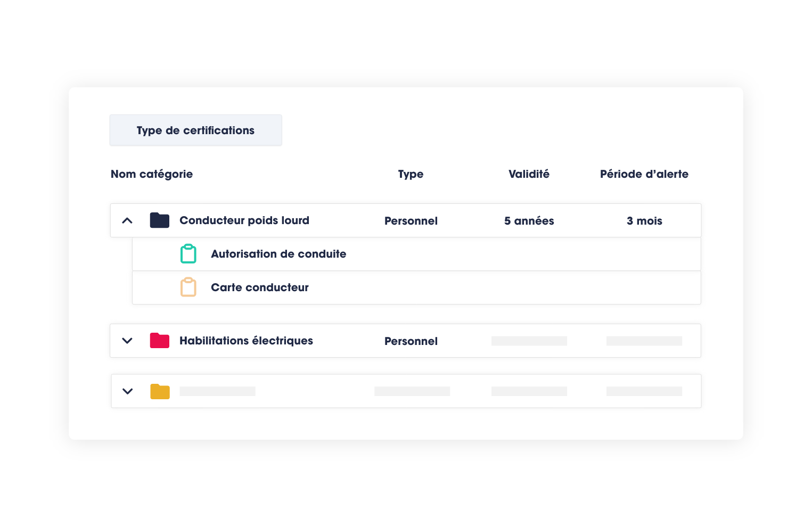812x527 pixels.
Task: Click the Période d'alerte column header
Action: click(x=644, y=174)
